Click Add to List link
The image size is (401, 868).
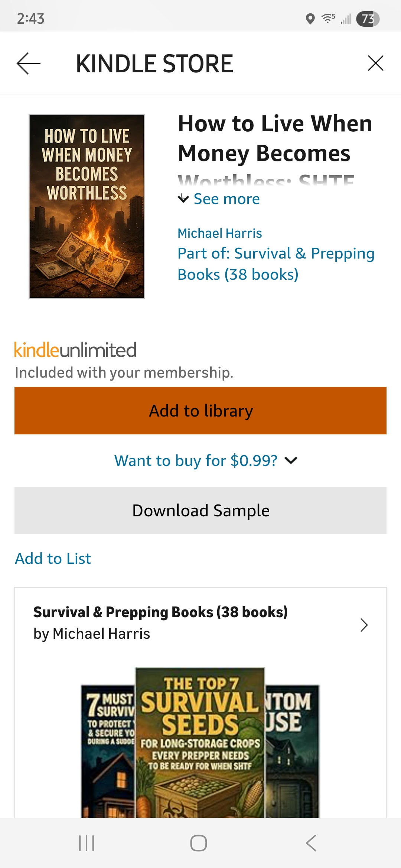[53, 559]
